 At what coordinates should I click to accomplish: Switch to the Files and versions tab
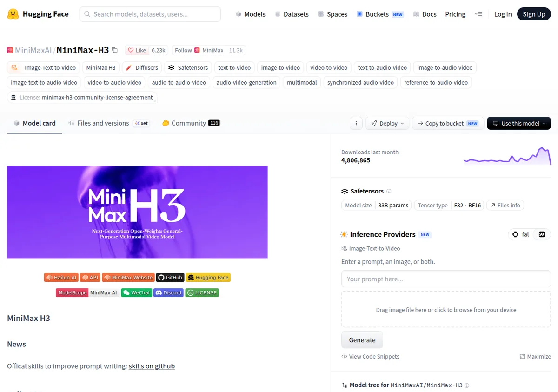pyautogui.click(x=109, y=123)
